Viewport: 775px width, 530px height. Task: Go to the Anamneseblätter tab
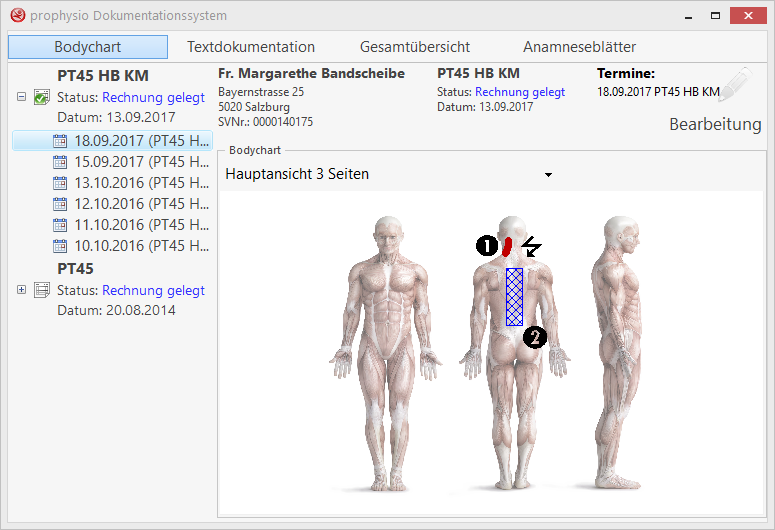(579, 47)
